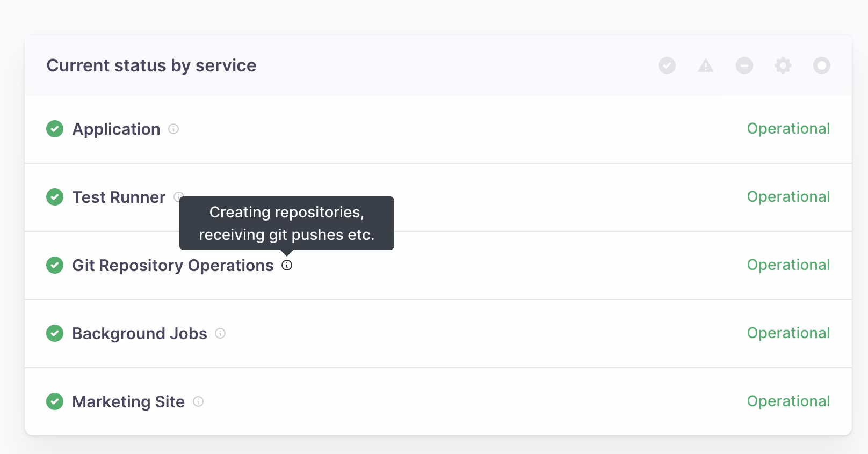
Task: Click the hollow circle legend icon
Action: coord(821,65)
